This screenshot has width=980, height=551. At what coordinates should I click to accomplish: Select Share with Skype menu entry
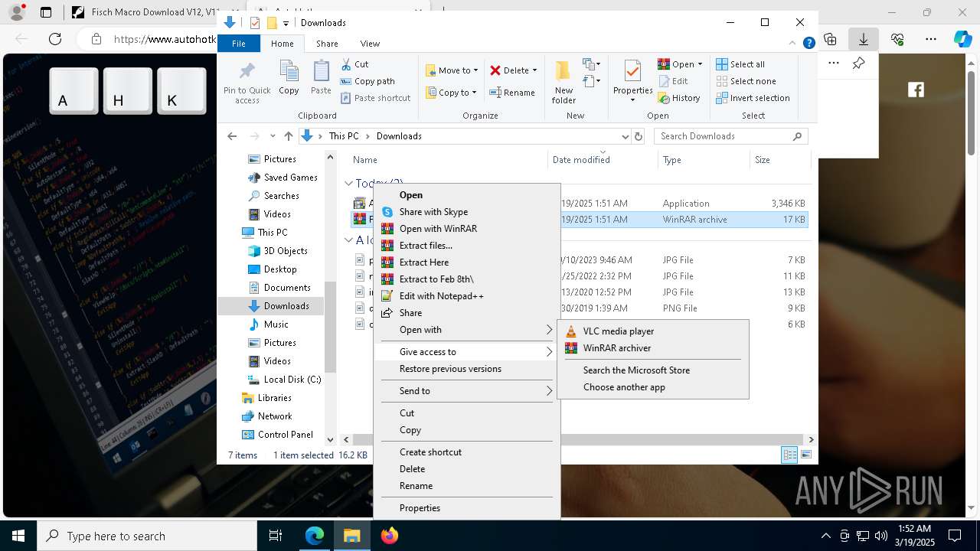[x=467, y=212]
